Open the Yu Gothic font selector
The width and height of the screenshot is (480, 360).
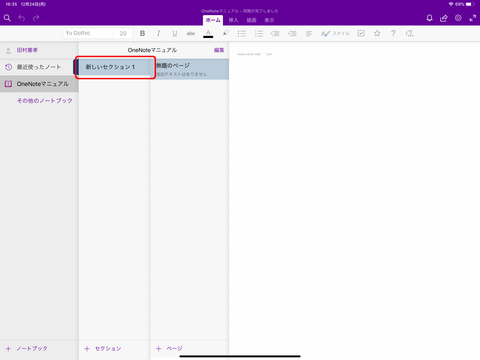[x=88, y=33]
